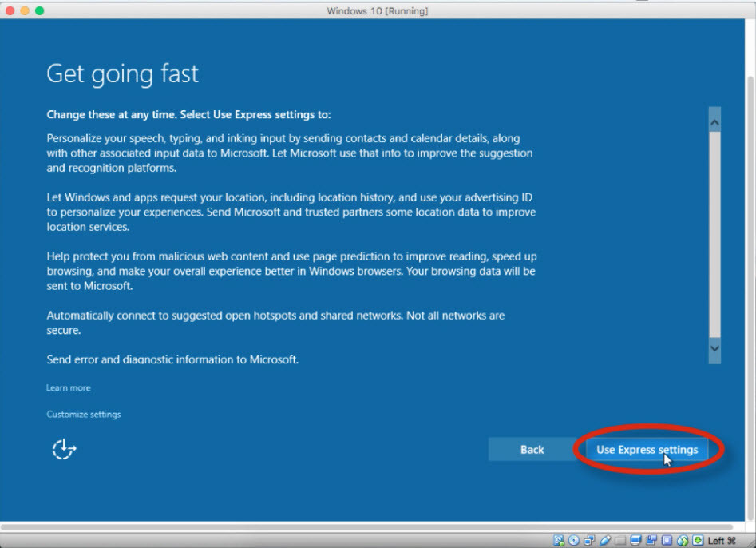Click the yellow minimize window button
The width and height of the screenshot is (756, 548).
25,10
